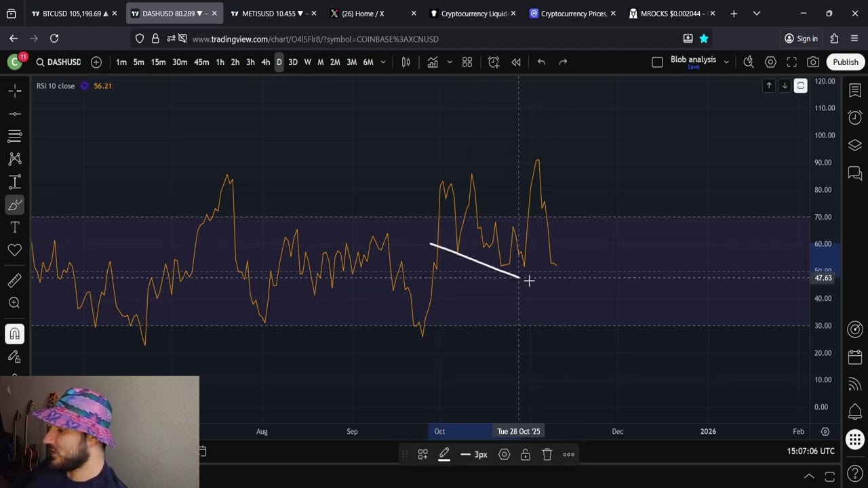Click Save under Blob analysis
868x488 pixels.
693,67
